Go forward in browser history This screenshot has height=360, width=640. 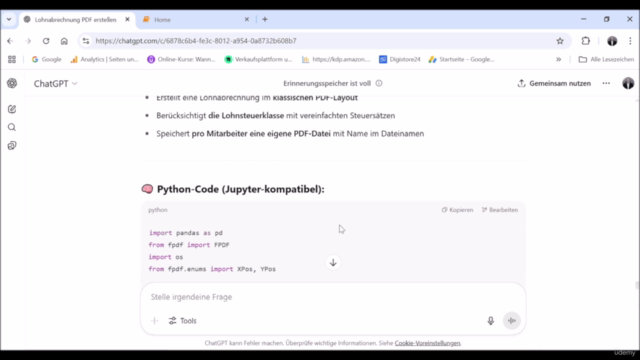[x=28, y=41]
